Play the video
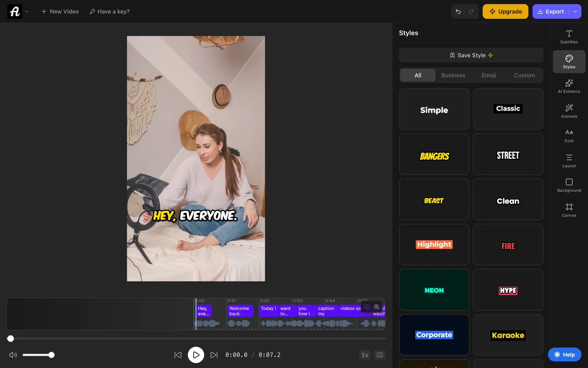 pos(196,355)
